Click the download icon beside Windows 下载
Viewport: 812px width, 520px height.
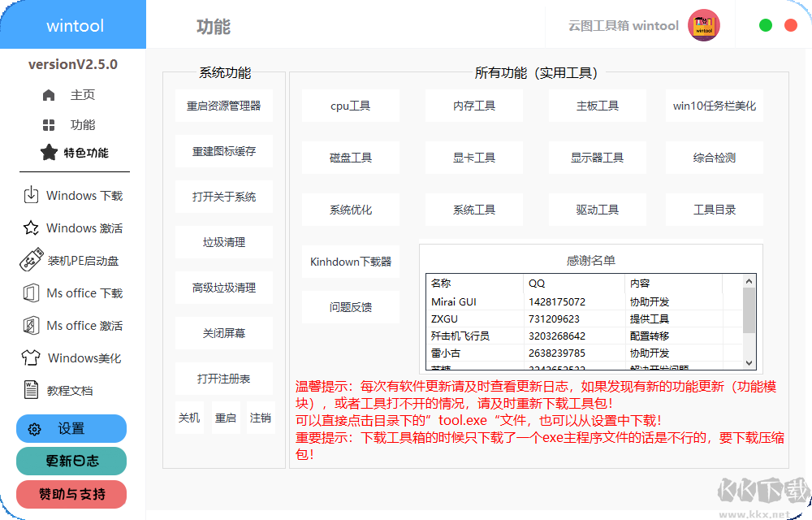pos(30,195)
